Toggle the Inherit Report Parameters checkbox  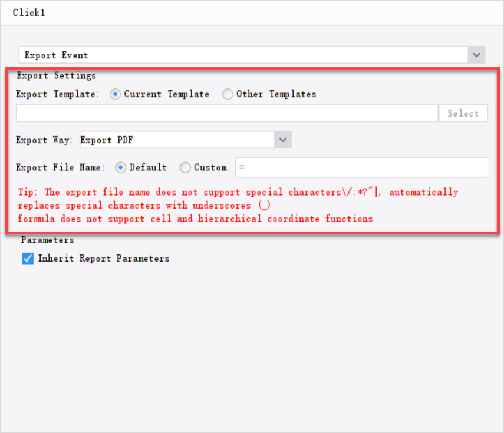28,258
